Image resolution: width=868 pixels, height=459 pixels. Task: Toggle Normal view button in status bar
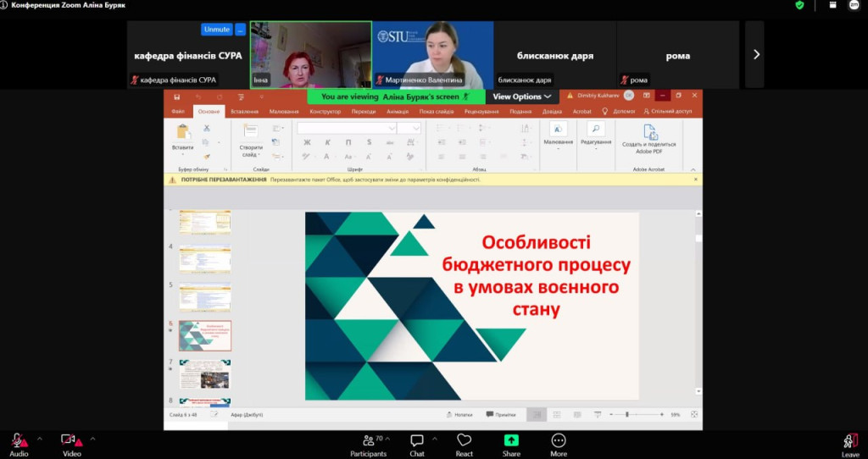coord(537,414)
